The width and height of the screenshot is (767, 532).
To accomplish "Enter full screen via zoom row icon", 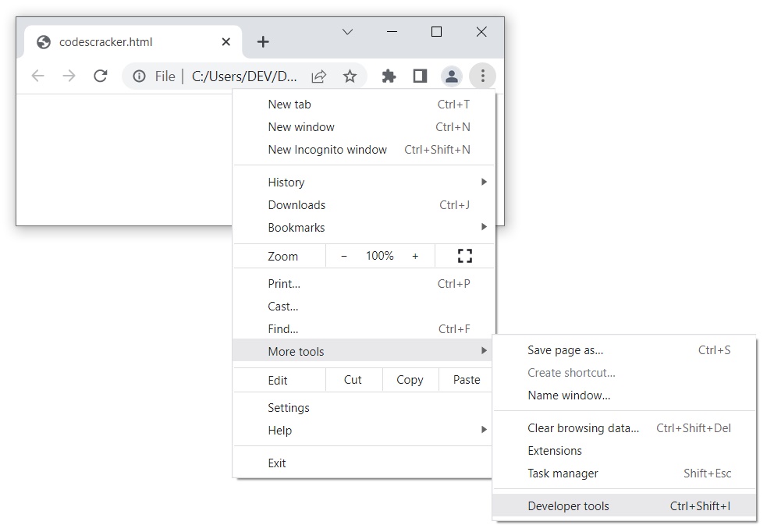I will (x=465, y=256).
